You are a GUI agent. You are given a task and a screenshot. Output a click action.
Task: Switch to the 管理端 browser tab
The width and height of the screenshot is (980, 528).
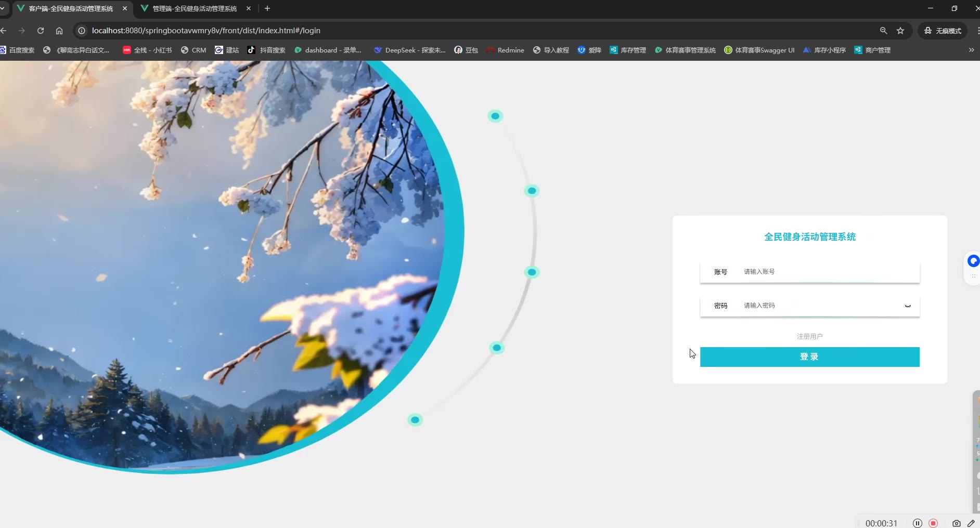coord(195,8)
